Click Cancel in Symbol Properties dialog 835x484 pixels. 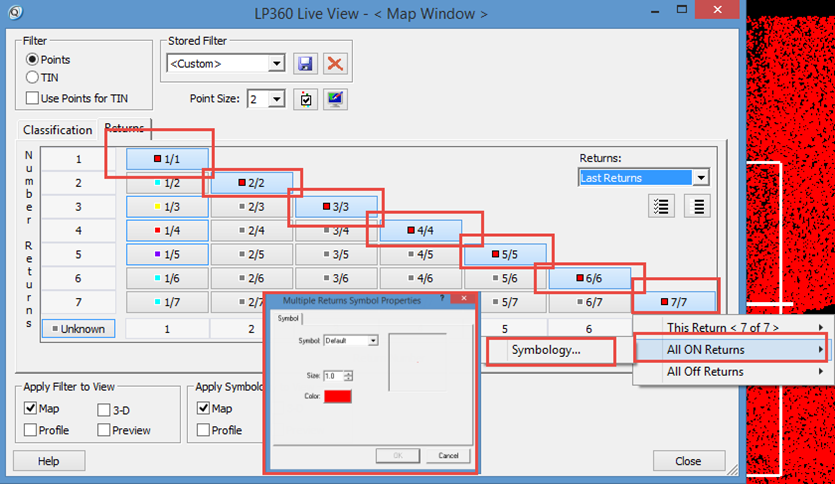coord(448,456)
